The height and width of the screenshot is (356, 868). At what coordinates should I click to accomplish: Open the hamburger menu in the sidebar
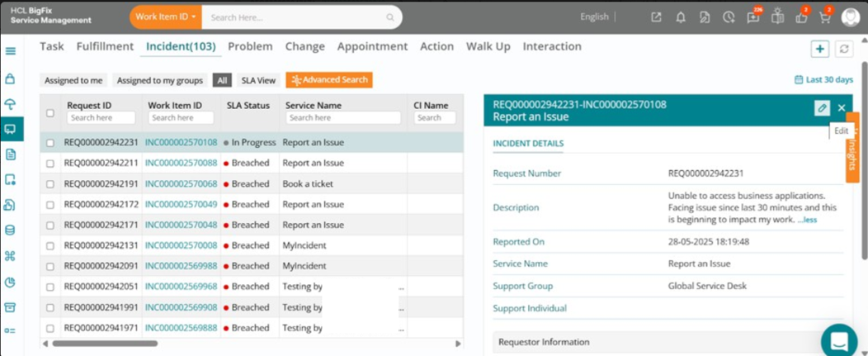11,51
